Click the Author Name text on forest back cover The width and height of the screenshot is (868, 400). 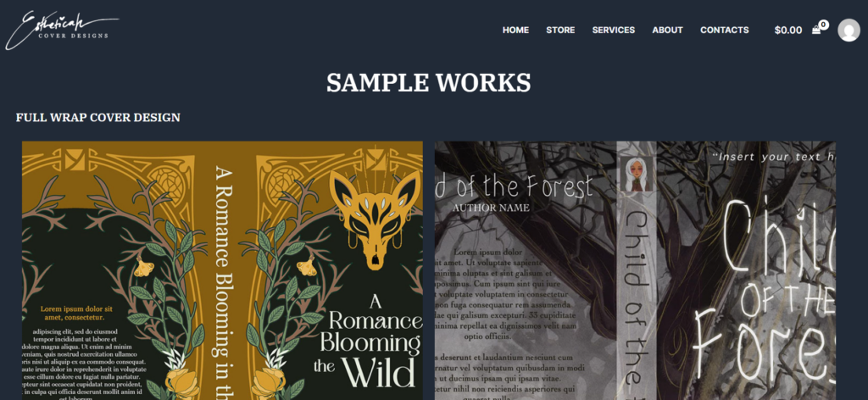(491, 208)
